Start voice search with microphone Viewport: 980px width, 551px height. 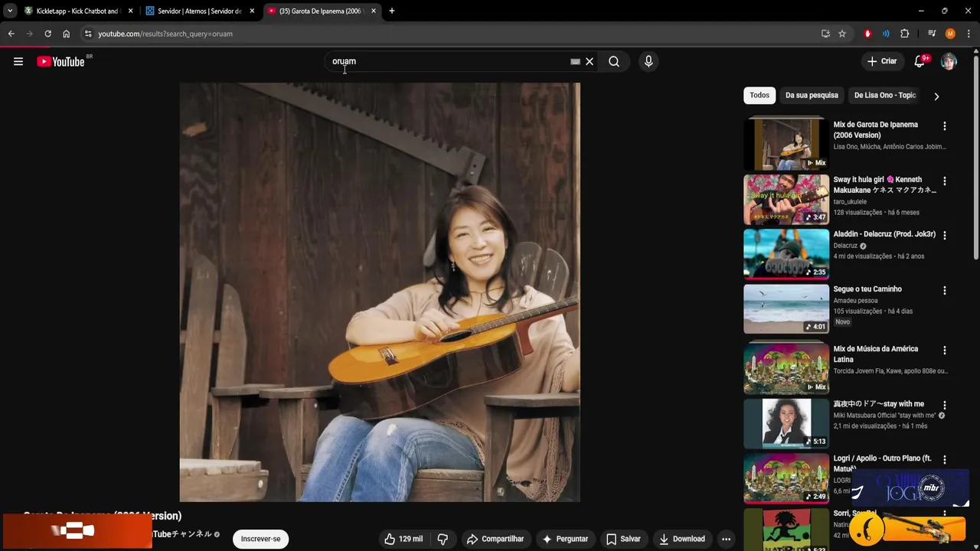click(x=648, y=61)
